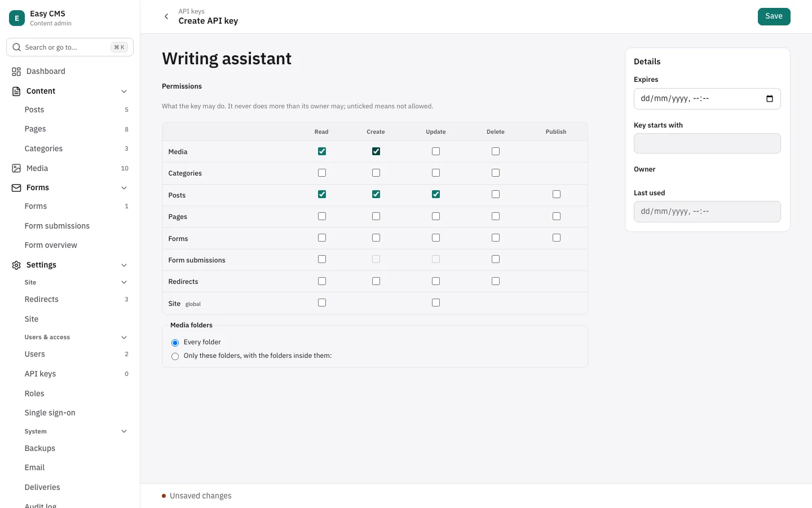Collapse the Users & access chevron
Image resolution: width=812 pixels, height=508 pixels.
click(x=124, y=338)
